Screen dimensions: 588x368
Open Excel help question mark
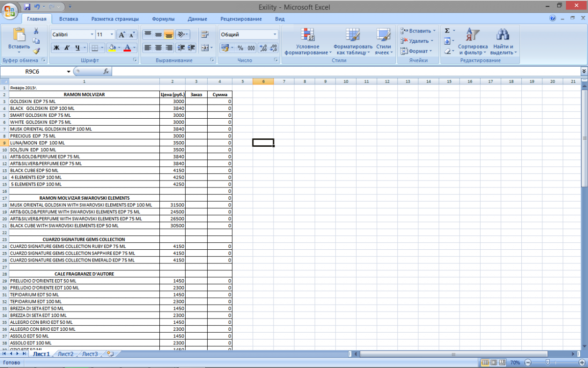[x=553, y=19]
